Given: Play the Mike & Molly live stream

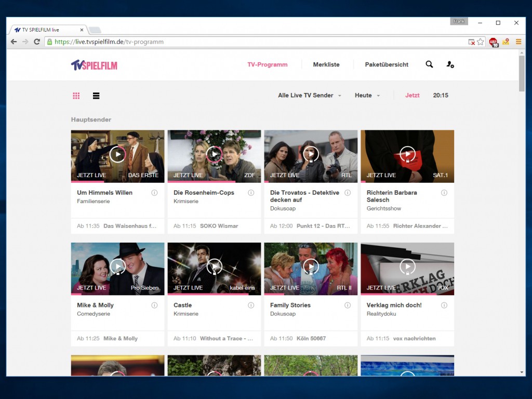Looking at the screenshot, I should (x=118, y=267).
